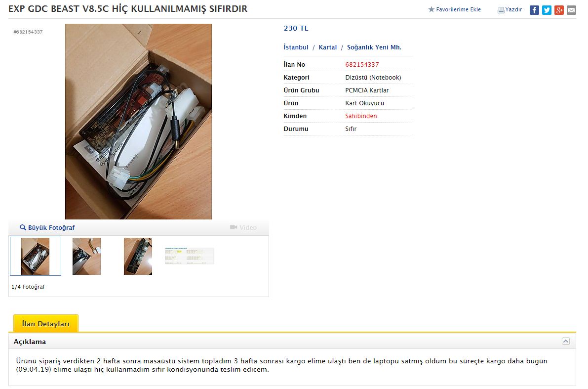Click the printer icon next to Yazdır
Image resolution: width=588 pixels, height=389 pixels.
coord(501,10)
